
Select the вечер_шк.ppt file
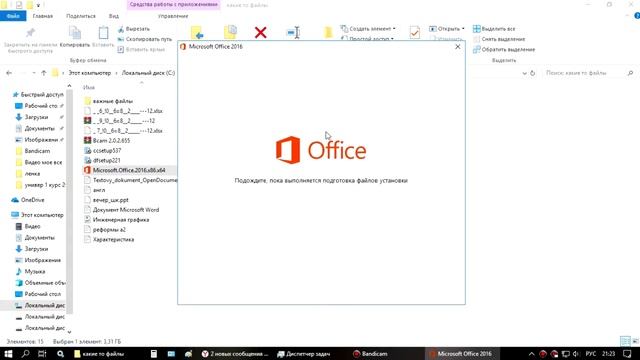(x=106, y=200)
